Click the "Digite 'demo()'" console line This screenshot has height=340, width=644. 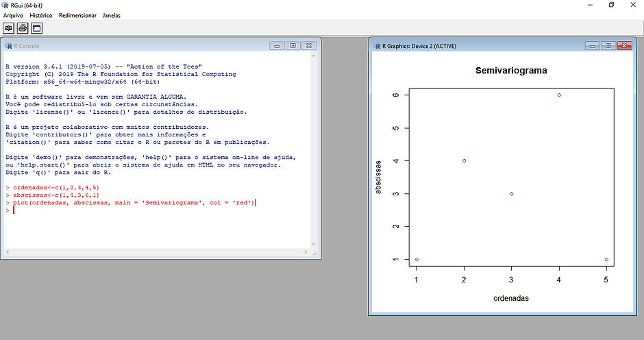pyautogui.click(x=151, y=158)
